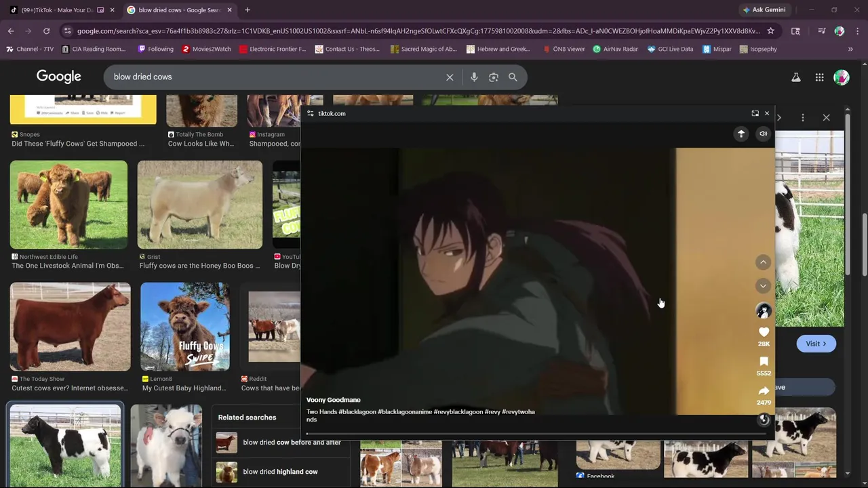Search by image with Google Lens icon

[x=494, y=77]
